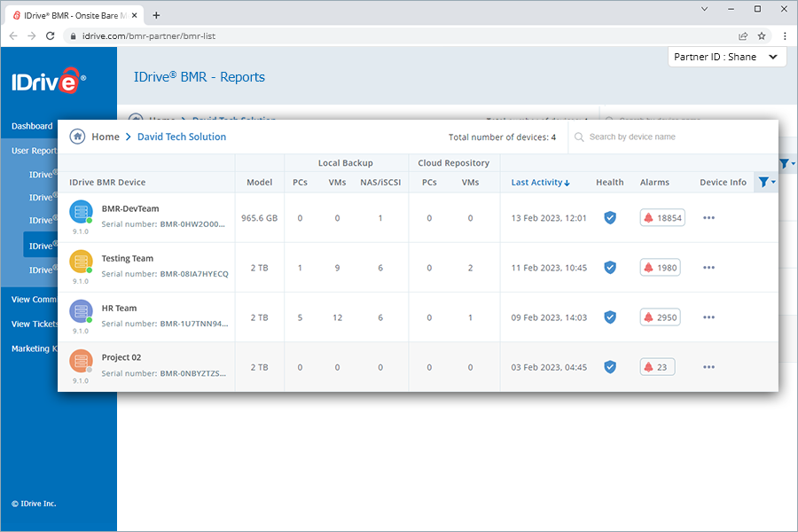
Task: Open device info menu for Testing Team
Action: 709,268
